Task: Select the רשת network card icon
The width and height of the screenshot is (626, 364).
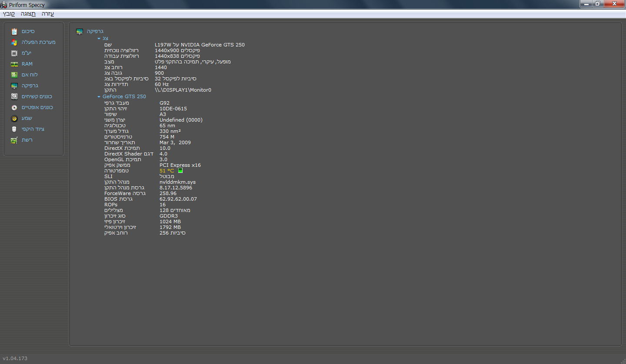Action: 14,140
